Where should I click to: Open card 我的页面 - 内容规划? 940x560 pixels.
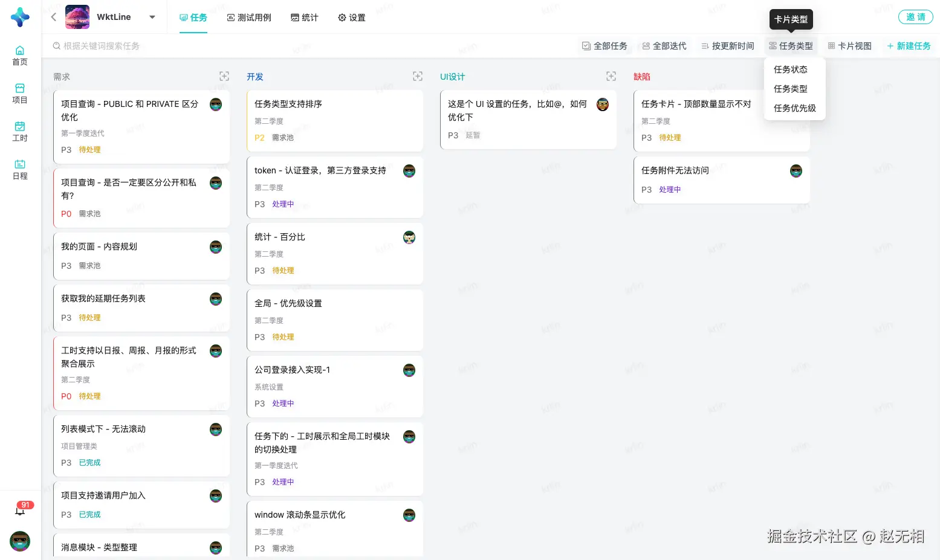coord(141,256)
